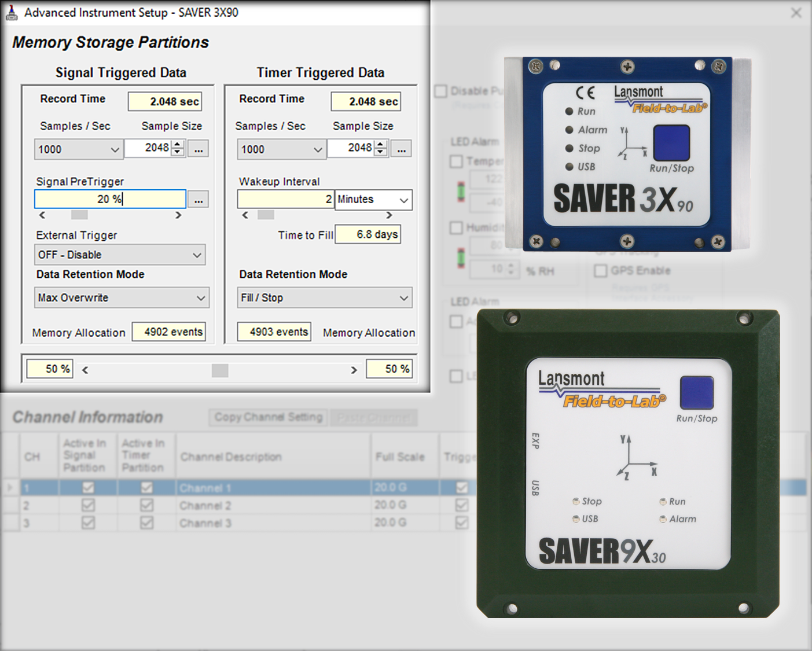Click the right 50 % allocation field
The width and height of the screenshot is (812, 651).
[x=390, y=369]
